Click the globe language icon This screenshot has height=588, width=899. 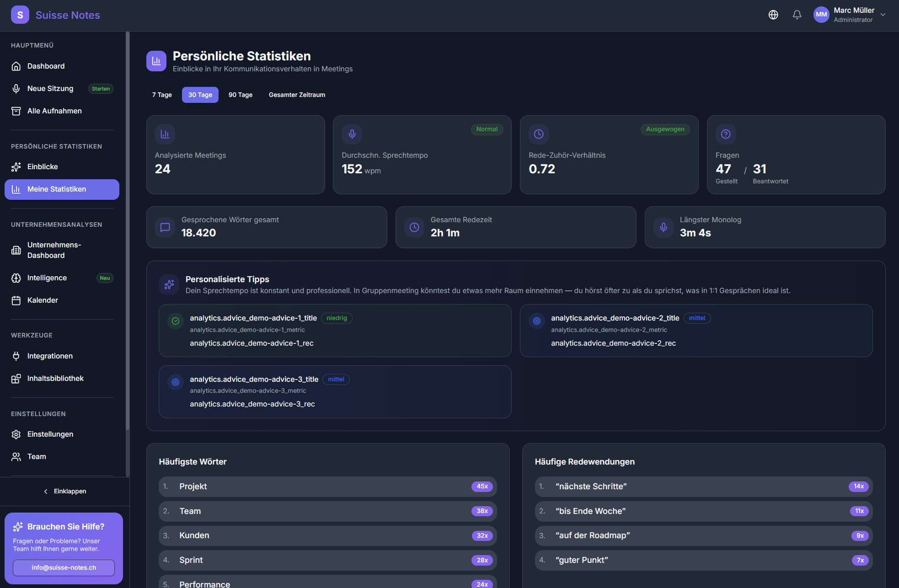pyautogui.click(x=773, y=15)
